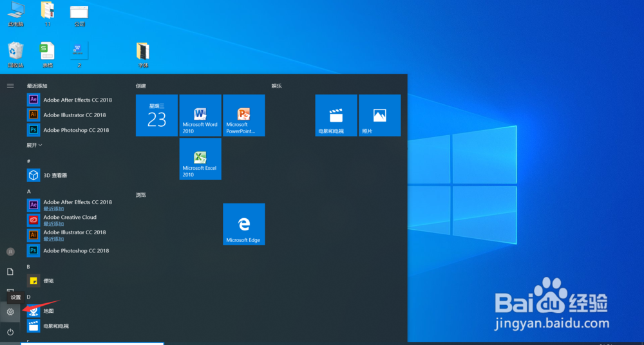This screenshot has height=345, width=644.
Task: Select the 回收站 recycle bin icon
Action: point(15,55)
